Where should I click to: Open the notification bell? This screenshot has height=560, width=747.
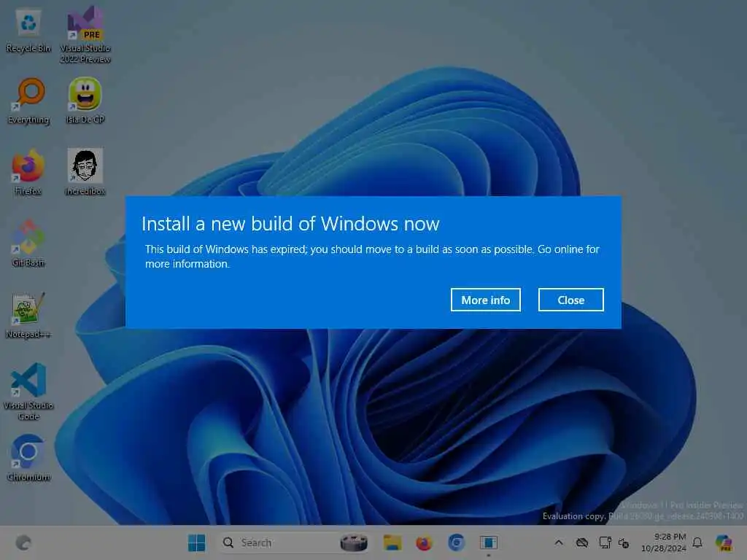(697, 542)
